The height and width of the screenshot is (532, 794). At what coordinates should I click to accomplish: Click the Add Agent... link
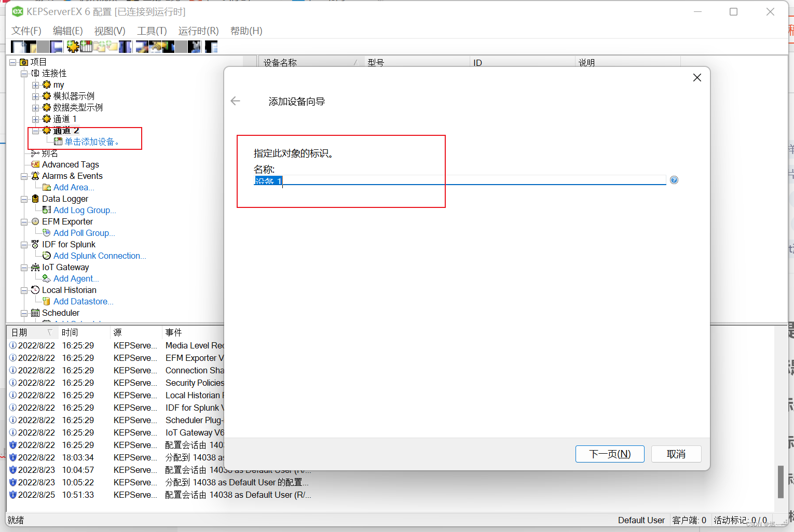tap(76, 278)
